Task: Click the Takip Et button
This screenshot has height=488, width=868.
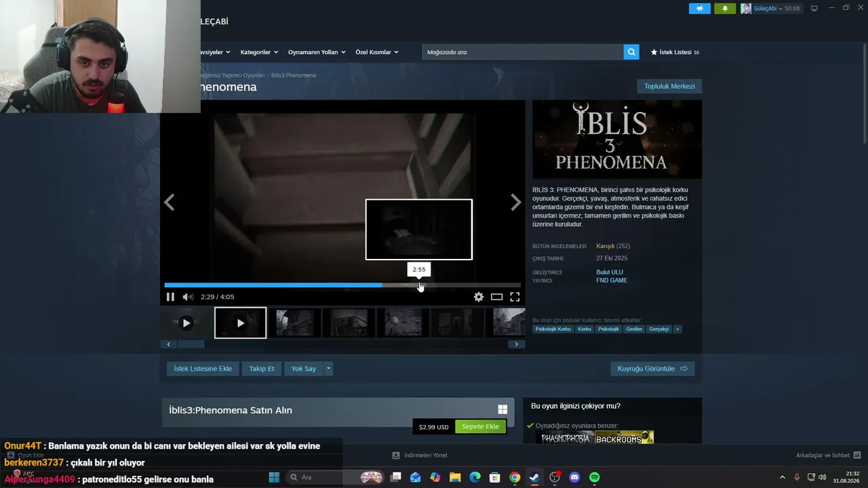Action: [262, 369]
